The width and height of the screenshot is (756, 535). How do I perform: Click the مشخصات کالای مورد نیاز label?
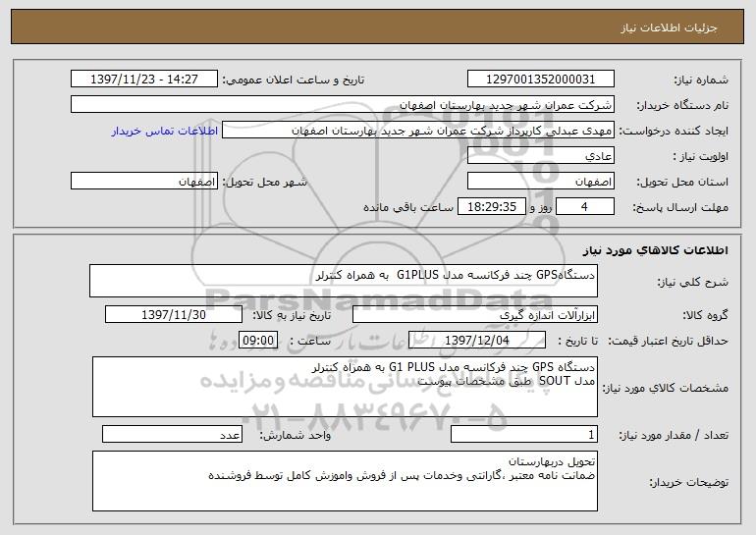pyautogui.click(x=666, y=388)
